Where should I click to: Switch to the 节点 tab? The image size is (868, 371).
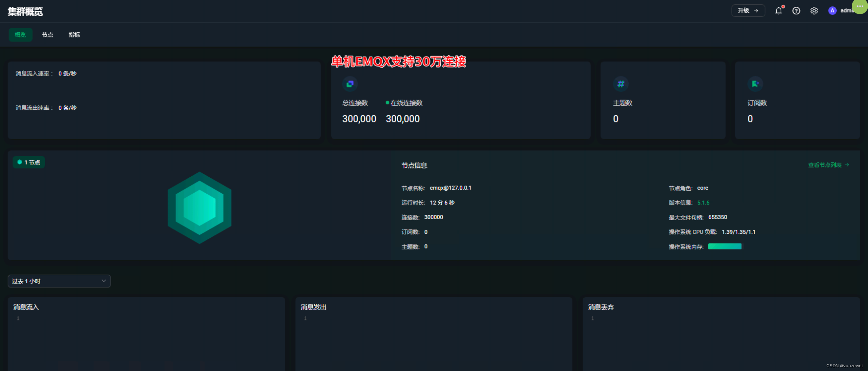tap(48, 35)
